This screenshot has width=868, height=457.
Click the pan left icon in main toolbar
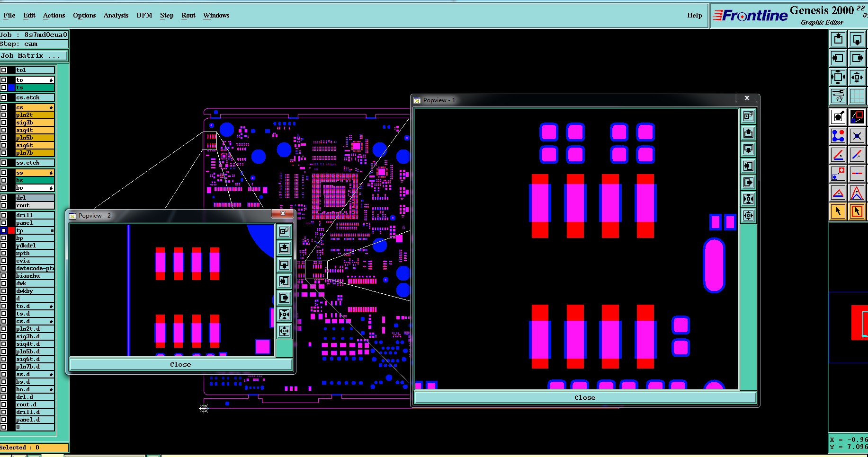point(838,58)
